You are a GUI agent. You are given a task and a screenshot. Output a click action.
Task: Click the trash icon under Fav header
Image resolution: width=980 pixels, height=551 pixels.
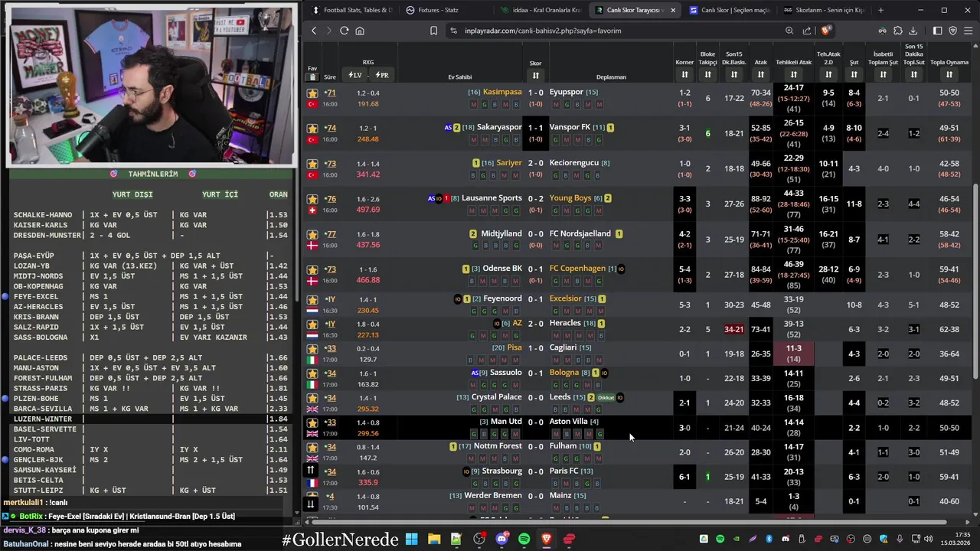[312, 77]
